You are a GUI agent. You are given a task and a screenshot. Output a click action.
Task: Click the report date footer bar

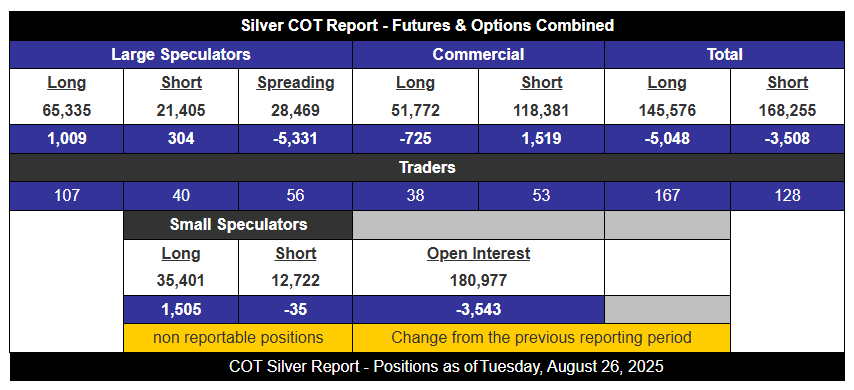[x=427, y=366]
